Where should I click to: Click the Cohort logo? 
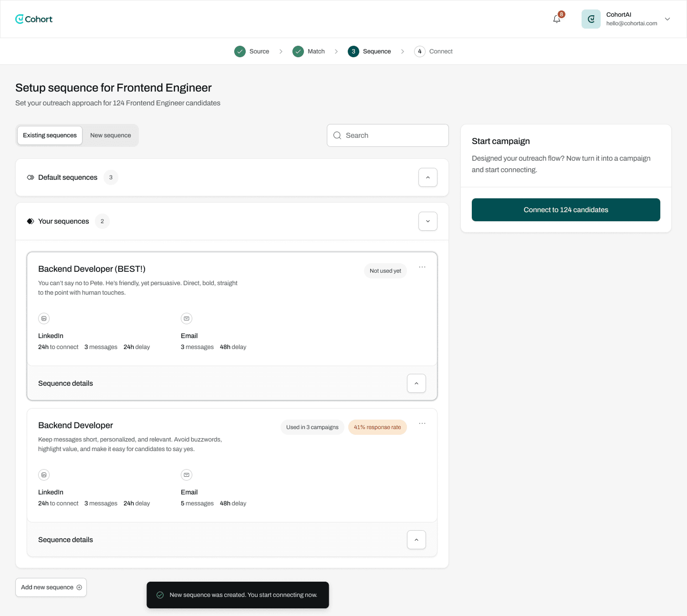pyautogui.click(x=34, y=19)
